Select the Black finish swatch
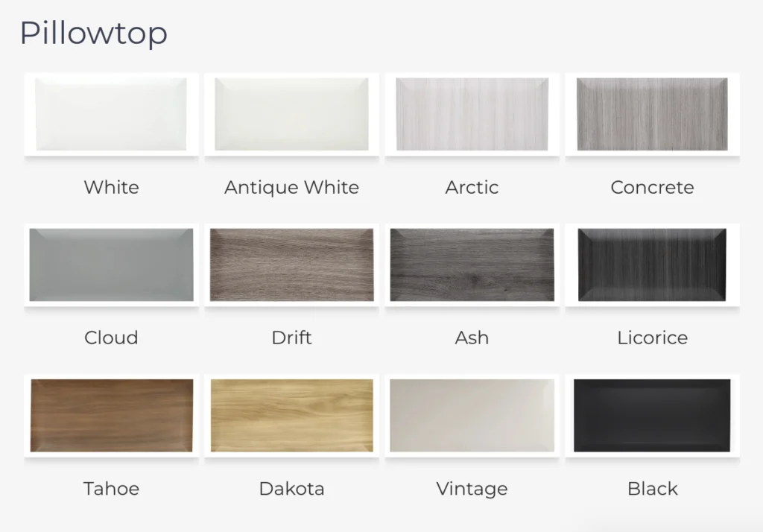763x532 pixels. (x=652, y=416)
